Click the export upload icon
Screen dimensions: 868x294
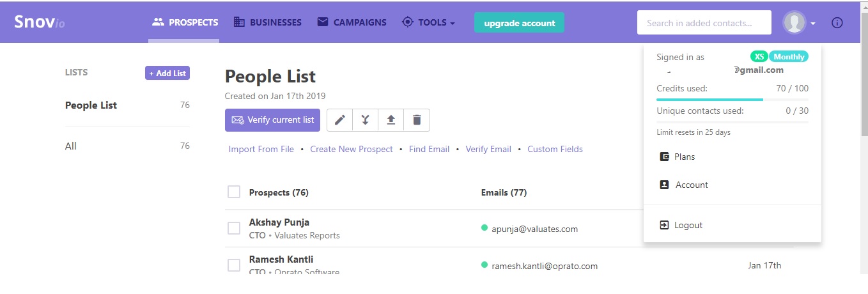[391, 120]
